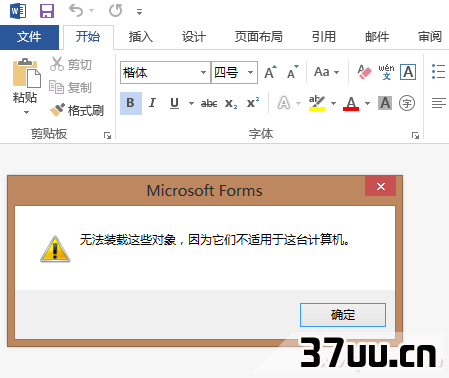This screenshot has height=378, width=449.
Task: Switch to the 开始 (Home) tab
Action: 88,37
